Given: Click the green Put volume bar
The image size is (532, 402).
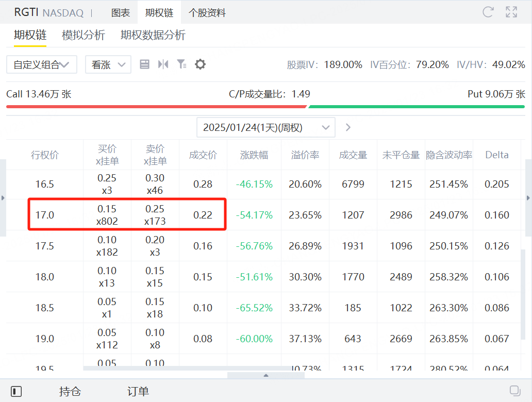Looking at the screenshot, I should pos(417,107).
